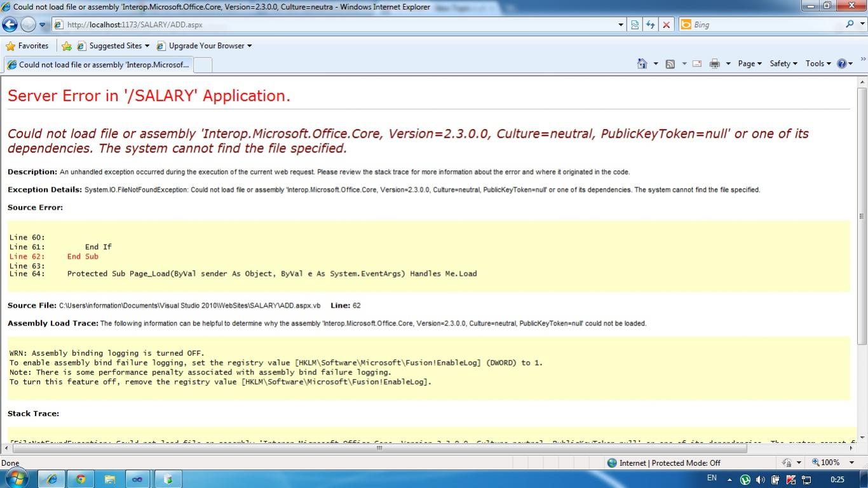Click the Refresh page icon
Image resolution: width=868 pixels, height=488 pixels.
(x=650, y=25)
